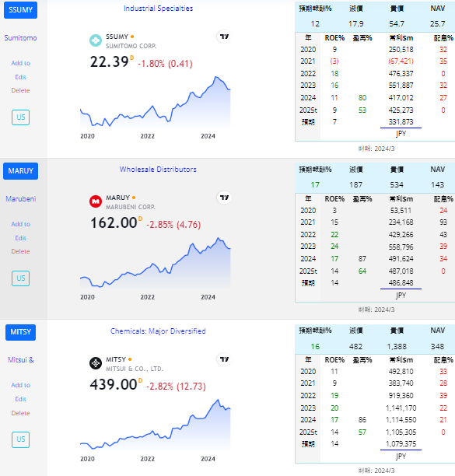Open the blue MITSY ticker button

pos(21,332)
